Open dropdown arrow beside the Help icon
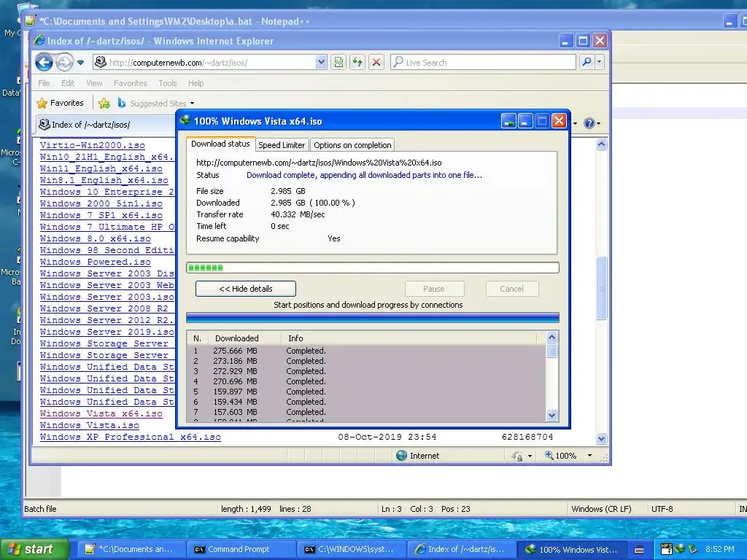 (x=598, y=124)
